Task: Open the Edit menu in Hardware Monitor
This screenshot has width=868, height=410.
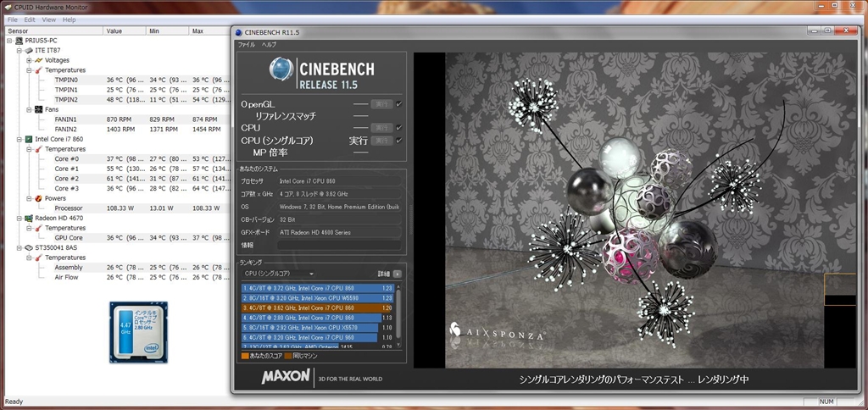Action: coord(30,20)
